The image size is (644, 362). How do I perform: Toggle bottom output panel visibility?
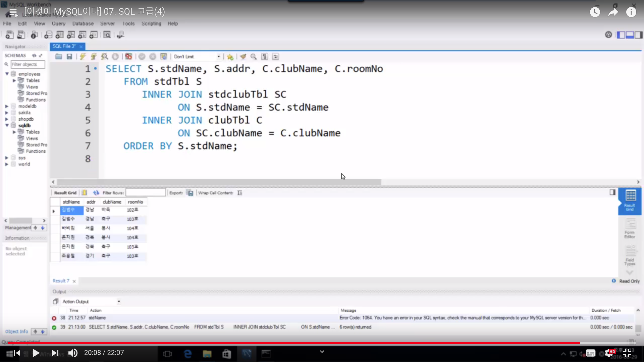tap(630, 35)
